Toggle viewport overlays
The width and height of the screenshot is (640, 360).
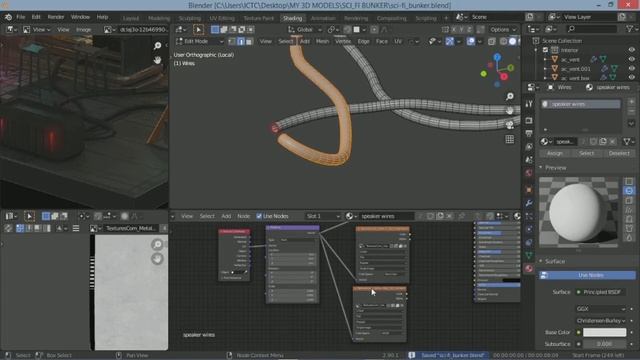point(471,41)
